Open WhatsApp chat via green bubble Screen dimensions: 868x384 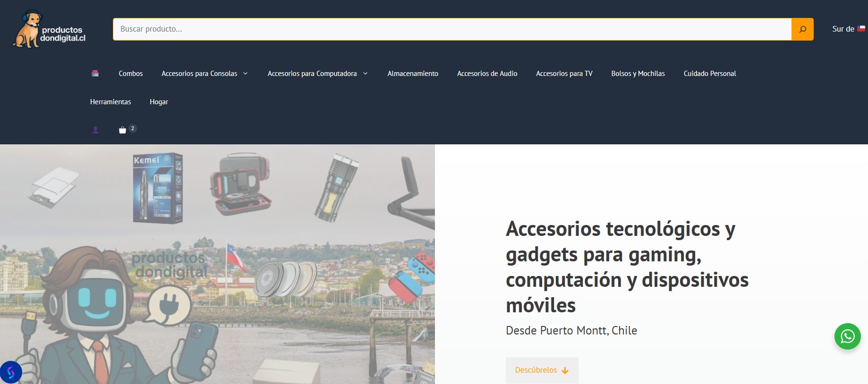847,336
